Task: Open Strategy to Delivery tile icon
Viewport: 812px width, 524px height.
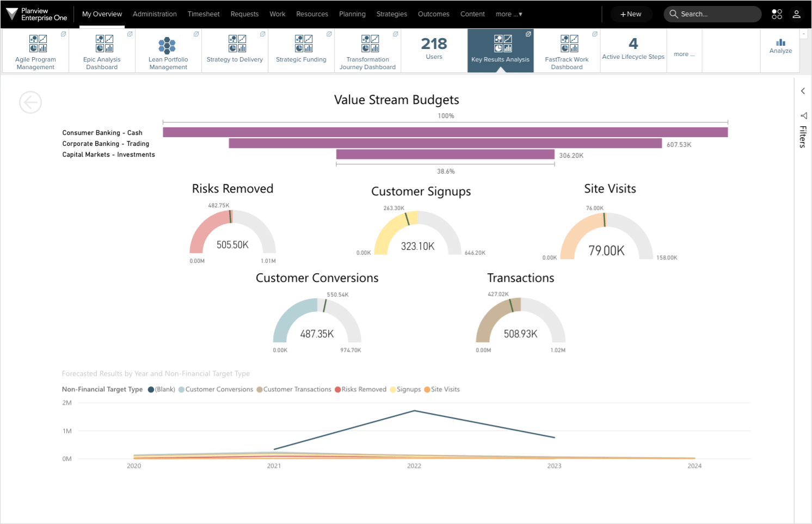Action: click(237, 43)
